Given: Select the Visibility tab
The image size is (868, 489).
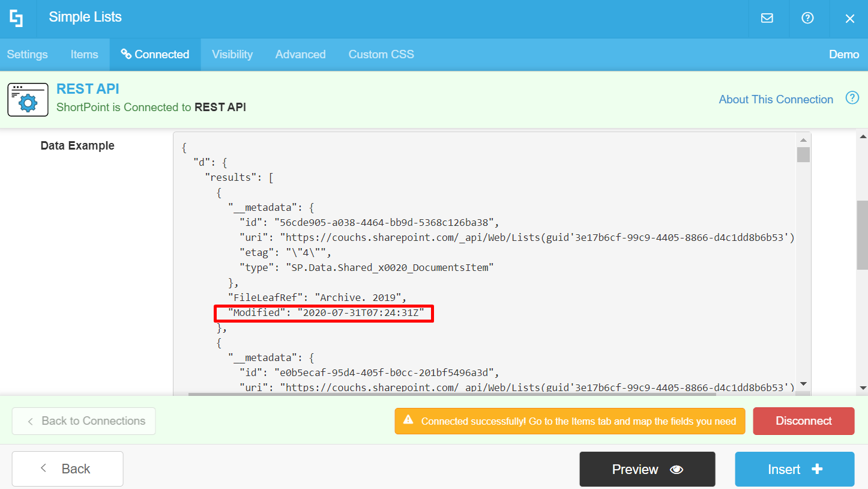Looking at the screenshot, I should (x=232, y=54).
